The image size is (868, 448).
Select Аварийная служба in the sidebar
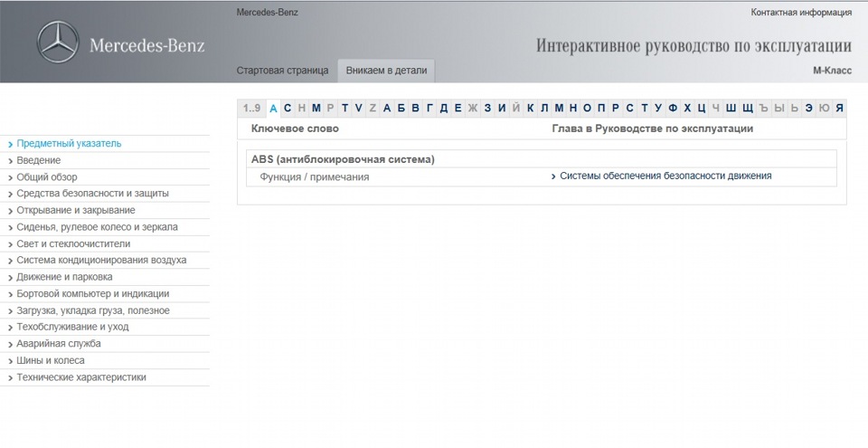point(58,344)
